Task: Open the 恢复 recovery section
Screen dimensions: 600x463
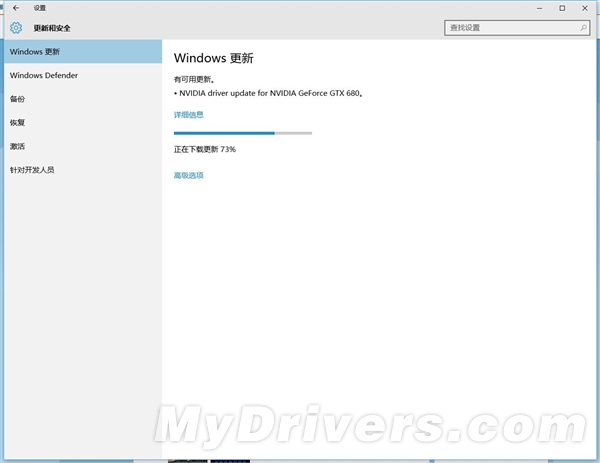Action: tap(83, 123)
